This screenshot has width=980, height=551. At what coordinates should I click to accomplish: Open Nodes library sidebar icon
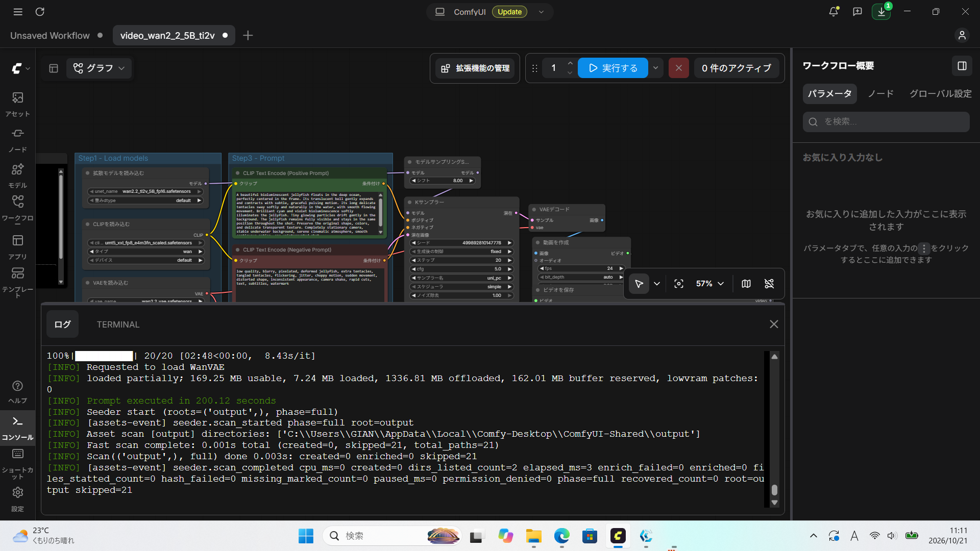coord(18,140)
